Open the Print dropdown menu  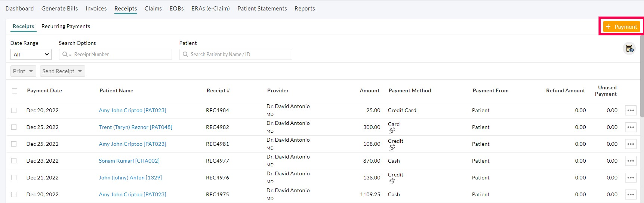23,71
